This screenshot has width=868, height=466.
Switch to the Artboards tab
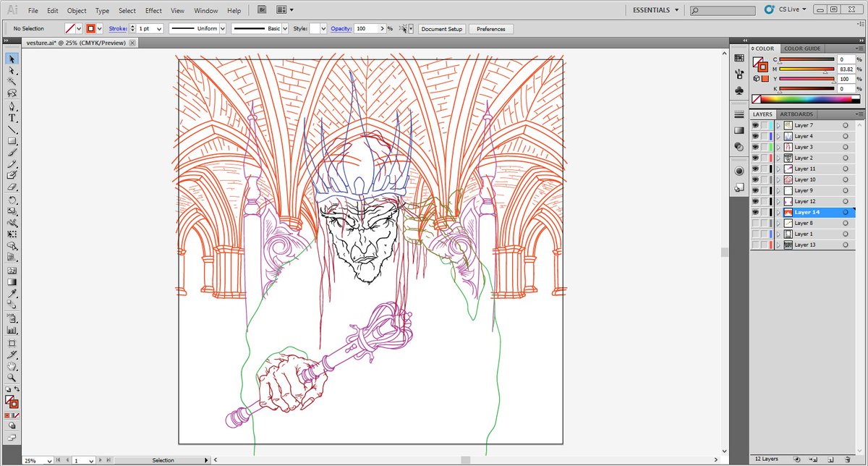(796, 114)
